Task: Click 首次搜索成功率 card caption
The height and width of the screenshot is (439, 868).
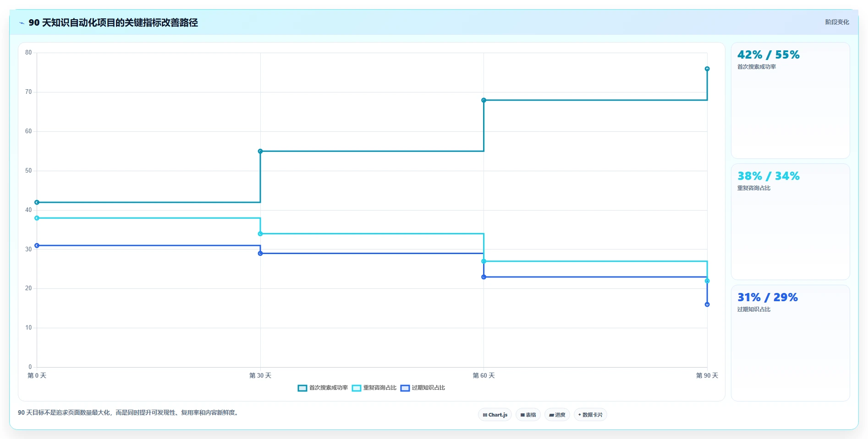Action: click(757, 67)
